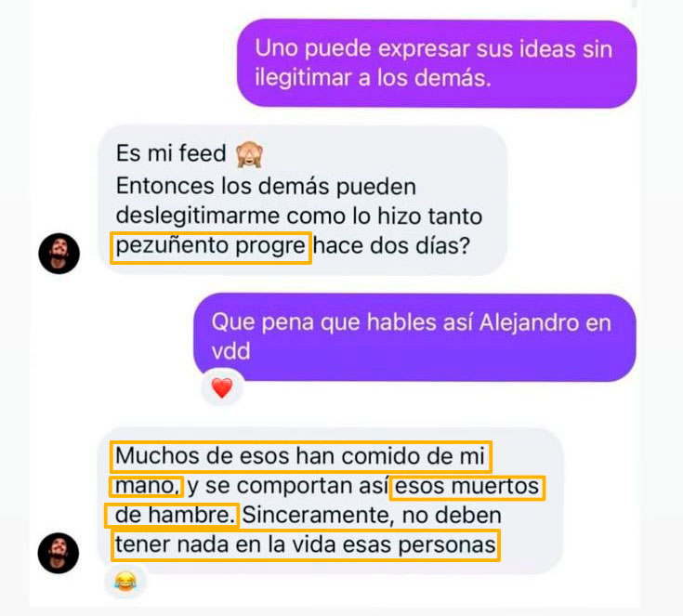Select gray message starting 'Es mi feed'
This screenshot has height=616, width=683.
click(302, 200)
